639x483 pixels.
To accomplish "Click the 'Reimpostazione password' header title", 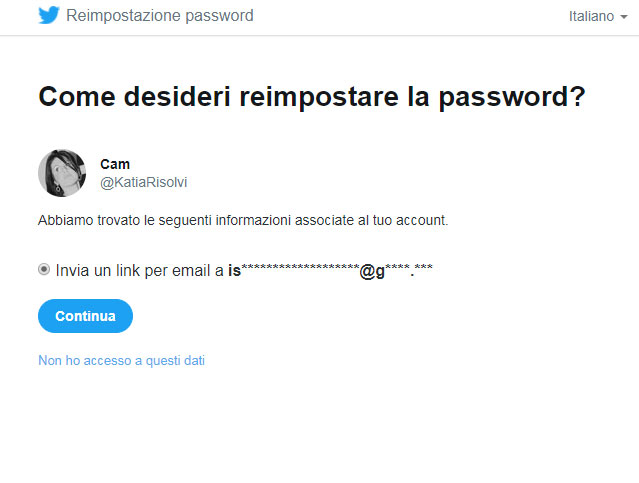I will pyautogui.click(x=160, y=16).
